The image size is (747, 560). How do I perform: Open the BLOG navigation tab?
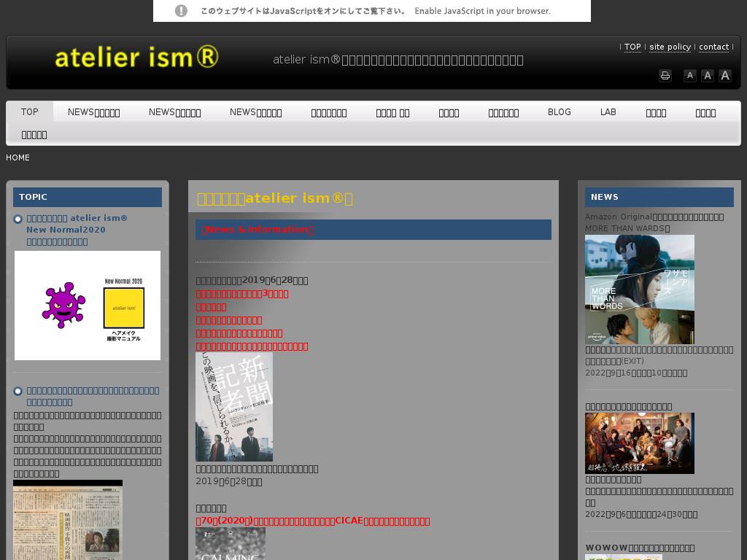pyautogui.click(x=559, y=112)
